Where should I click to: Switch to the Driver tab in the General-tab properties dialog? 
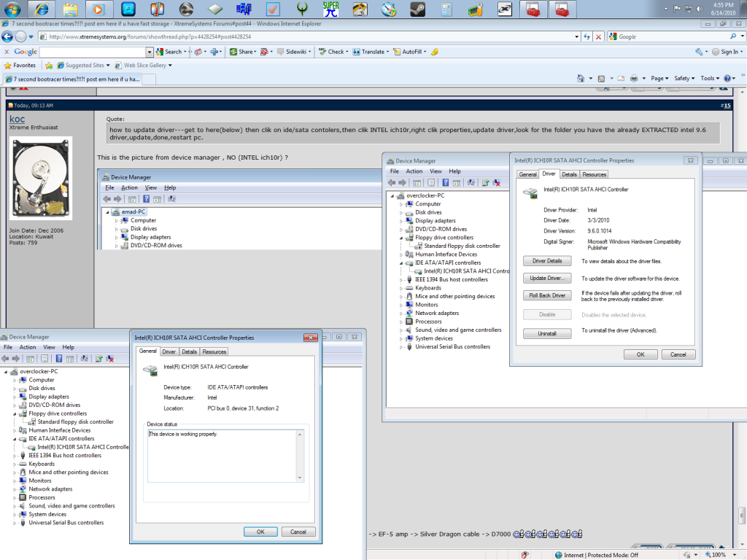coord(169,352)
